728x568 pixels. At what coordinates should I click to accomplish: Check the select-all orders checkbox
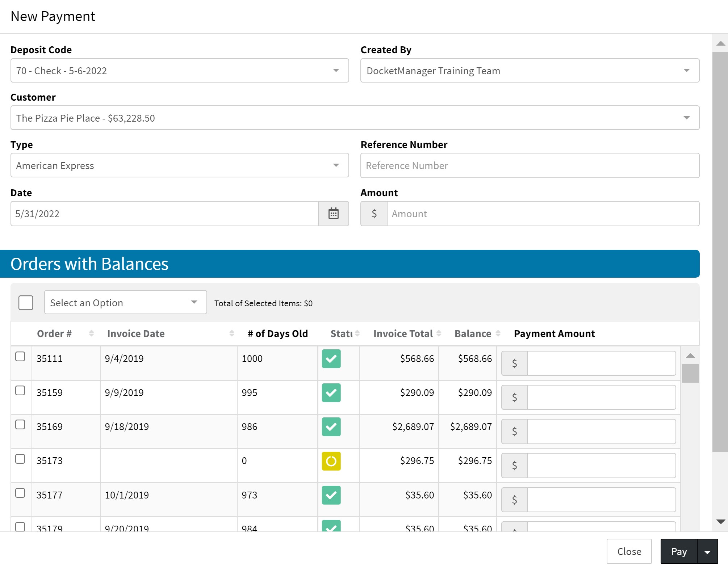[x=26, y=303]
